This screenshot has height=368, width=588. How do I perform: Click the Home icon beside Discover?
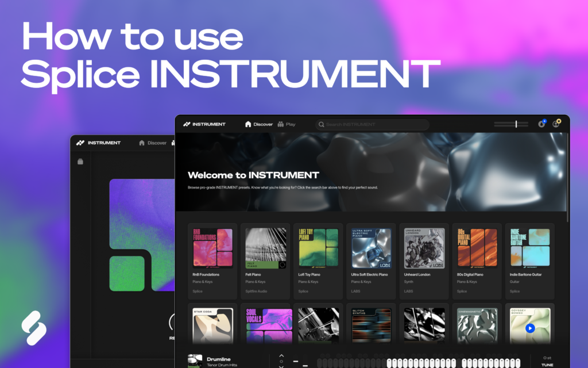pyautogui.click(x=247, y=124)
